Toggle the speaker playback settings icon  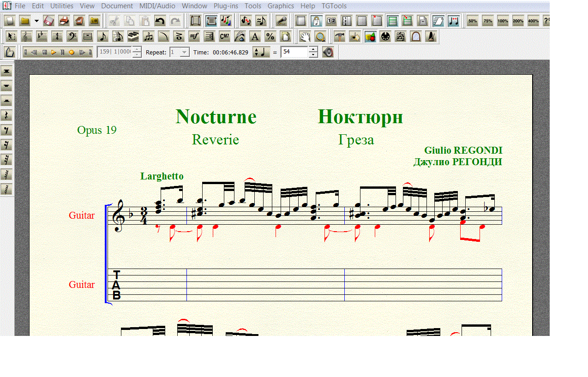328,52
